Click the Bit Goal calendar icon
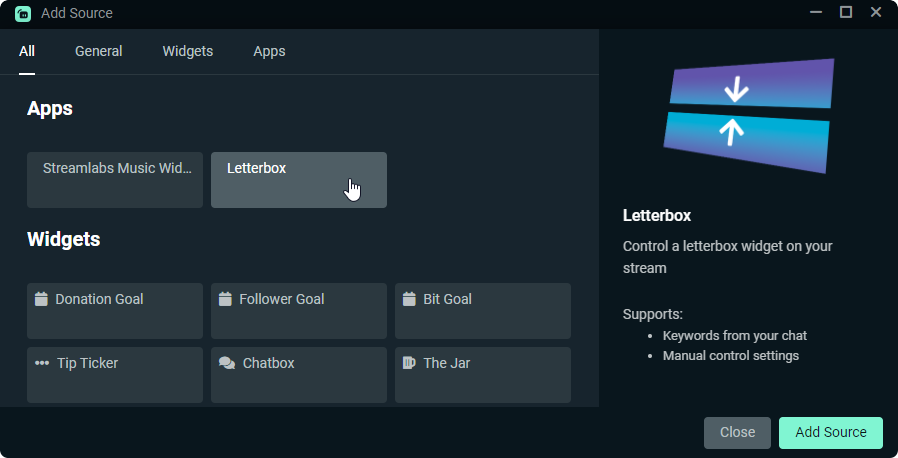This screenshot has width=898, height=458. 409,299
